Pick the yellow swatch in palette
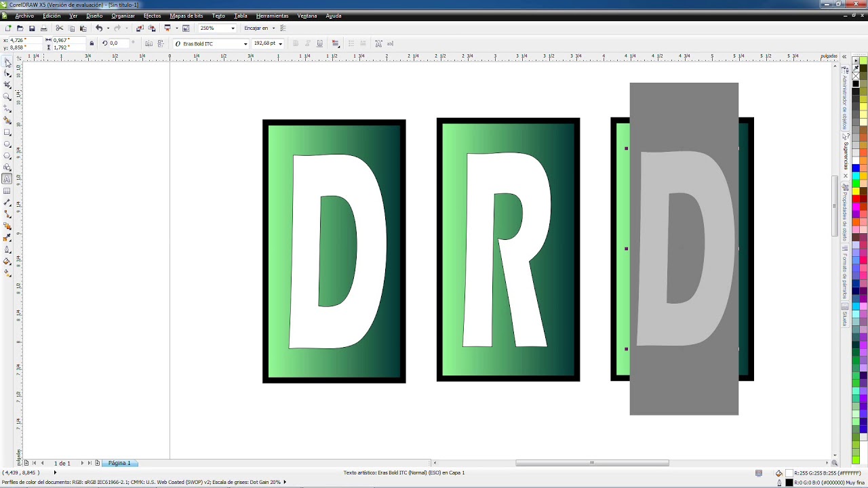 pyautogui.click(x=856, y=191)
